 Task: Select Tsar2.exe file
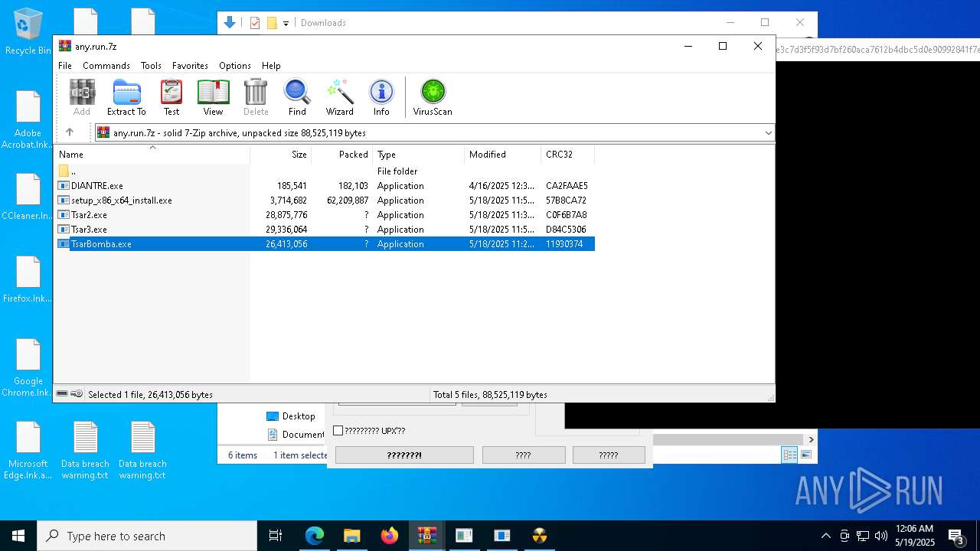click(x=325, y=215)
